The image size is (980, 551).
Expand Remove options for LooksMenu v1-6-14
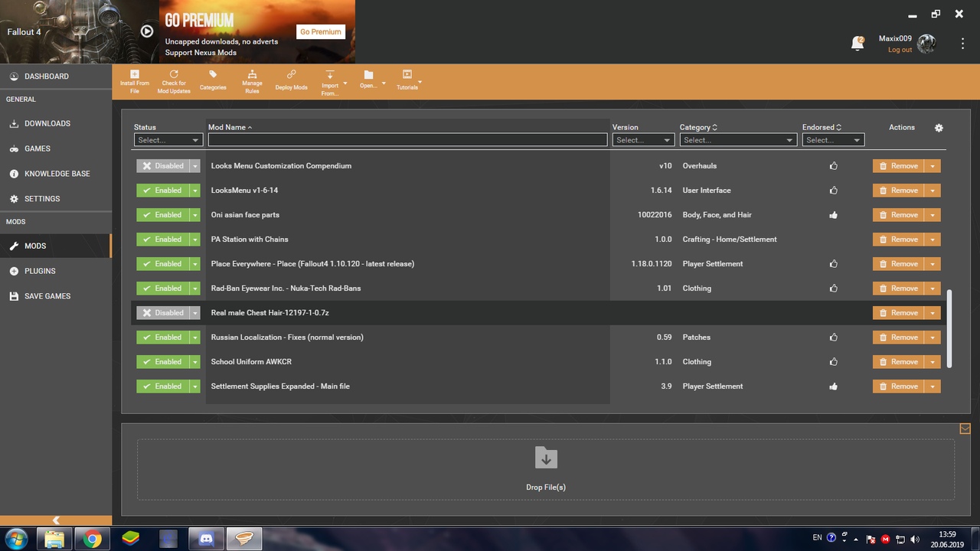933,191
